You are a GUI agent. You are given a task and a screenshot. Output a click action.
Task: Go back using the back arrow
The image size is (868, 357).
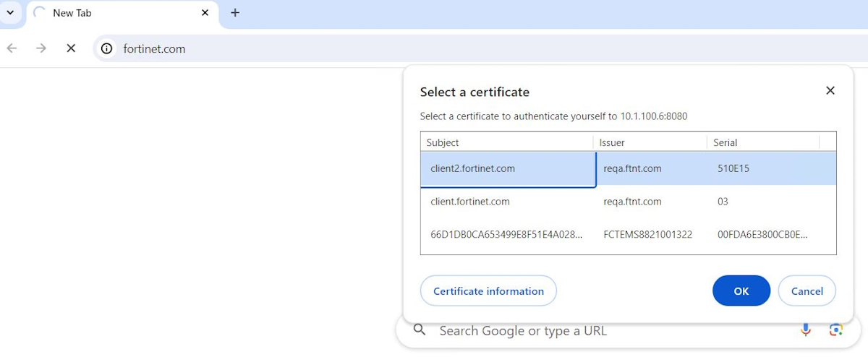(x=12, y=48)
